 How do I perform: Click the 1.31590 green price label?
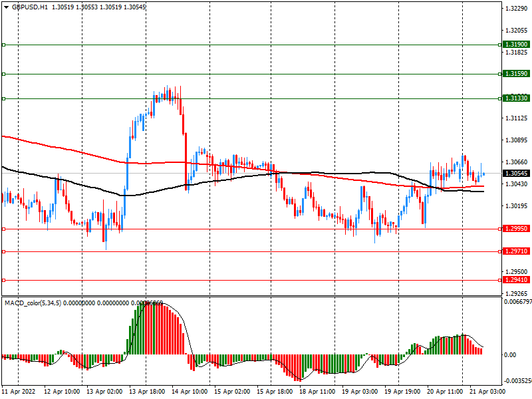coord(516,74)
